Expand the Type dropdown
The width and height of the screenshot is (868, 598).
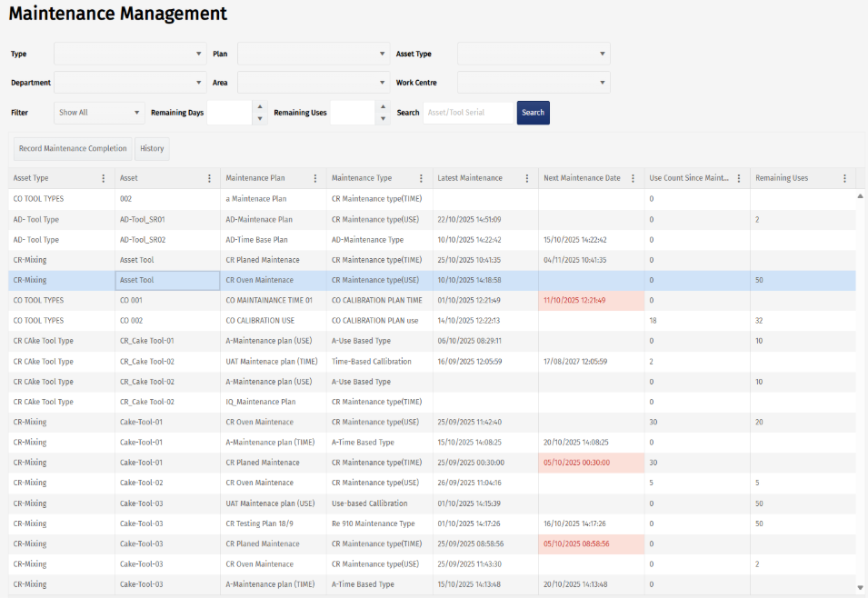tap(130, 54)
